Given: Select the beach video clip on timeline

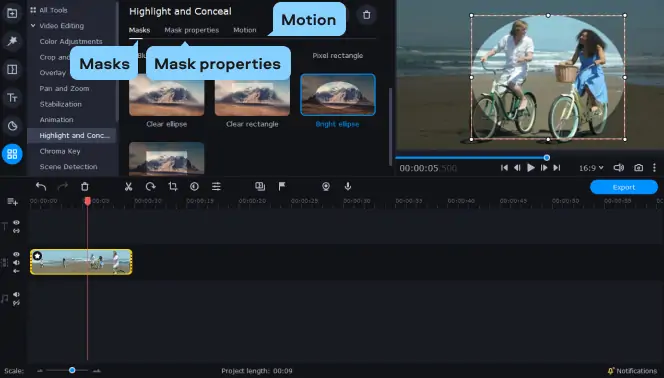Looking at the screenshot, I should tap(81, 262).
